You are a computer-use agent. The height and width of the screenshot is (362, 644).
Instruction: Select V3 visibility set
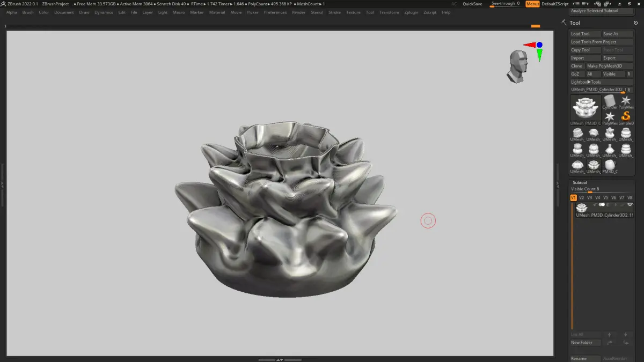(x=589, y=198)
